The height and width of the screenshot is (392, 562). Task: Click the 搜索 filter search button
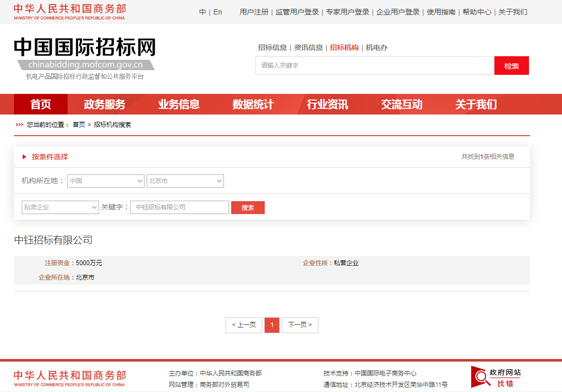click(248, 207)
